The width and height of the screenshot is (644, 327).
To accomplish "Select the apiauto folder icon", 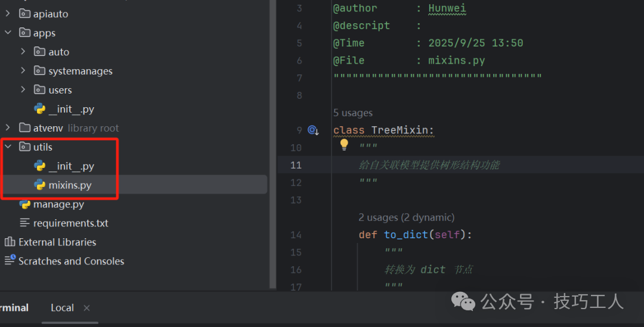I will 24,14.
